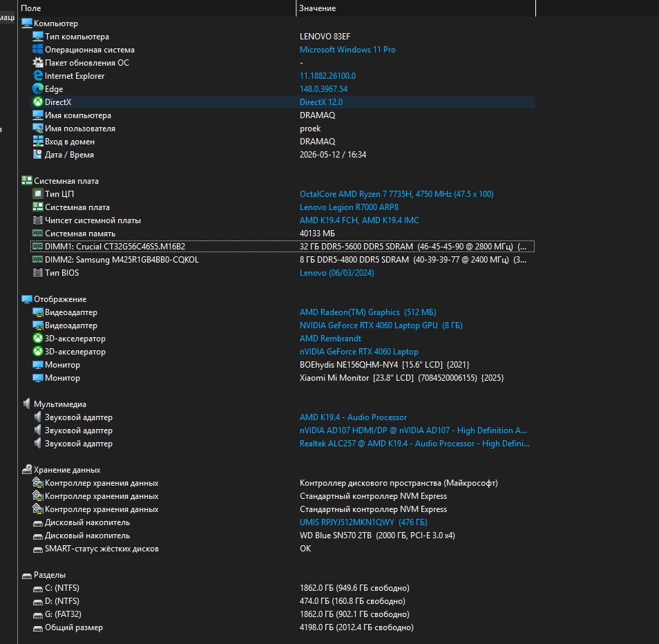Open the nVIDIA GeForce RTX 4060 Laptop link
Image resolution: width=659 pixels, height=644 pixels.
[x=359, y=352]
